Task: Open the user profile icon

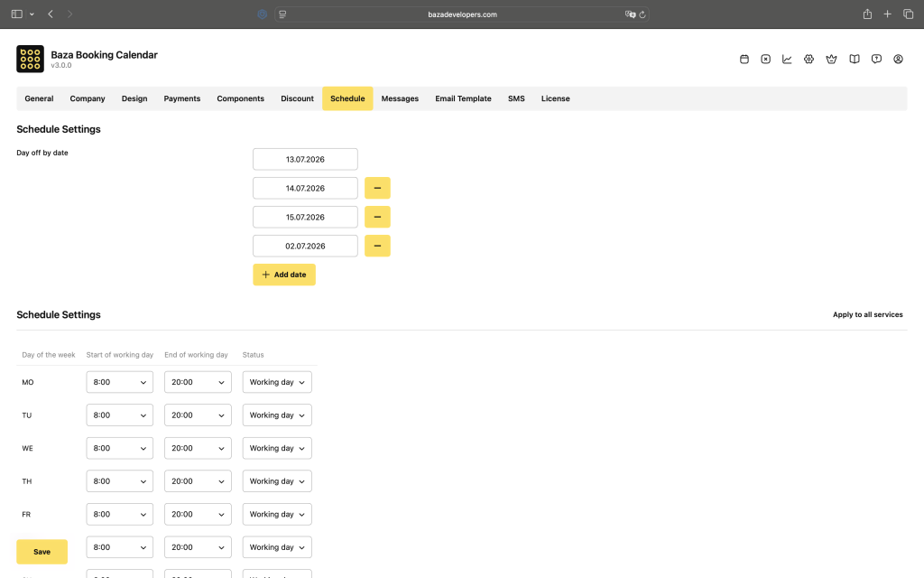Action: pos(898,59)
